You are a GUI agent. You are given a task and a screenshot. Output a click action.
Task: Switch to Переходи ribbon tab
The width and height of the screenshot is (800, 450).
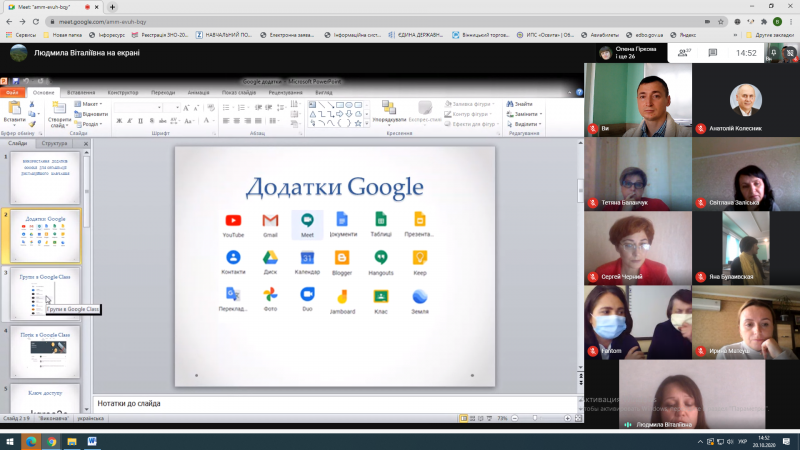(163, 92)
